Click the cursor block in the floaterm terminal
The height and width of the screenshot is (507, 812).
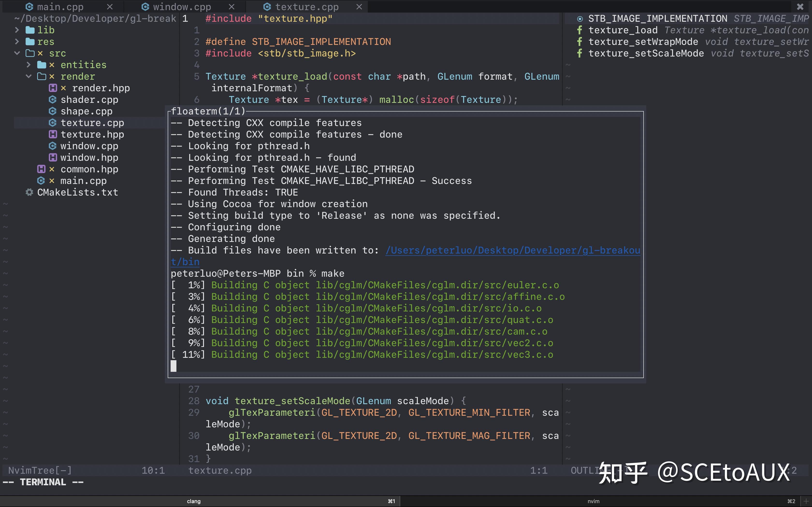[x=174, y=366]
